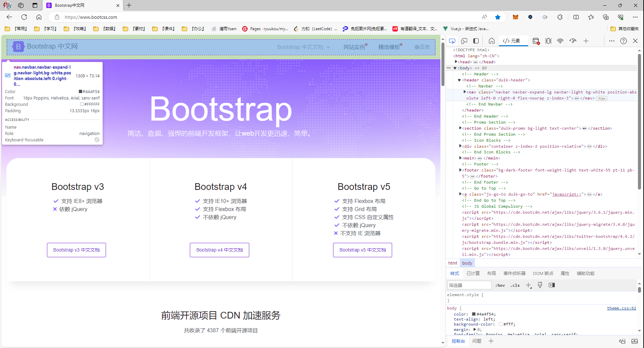The width and height of the screenshot is (644, 348).
Task: Click the Bootstrap v4 中文文档 button
Action: pos(219,250)
